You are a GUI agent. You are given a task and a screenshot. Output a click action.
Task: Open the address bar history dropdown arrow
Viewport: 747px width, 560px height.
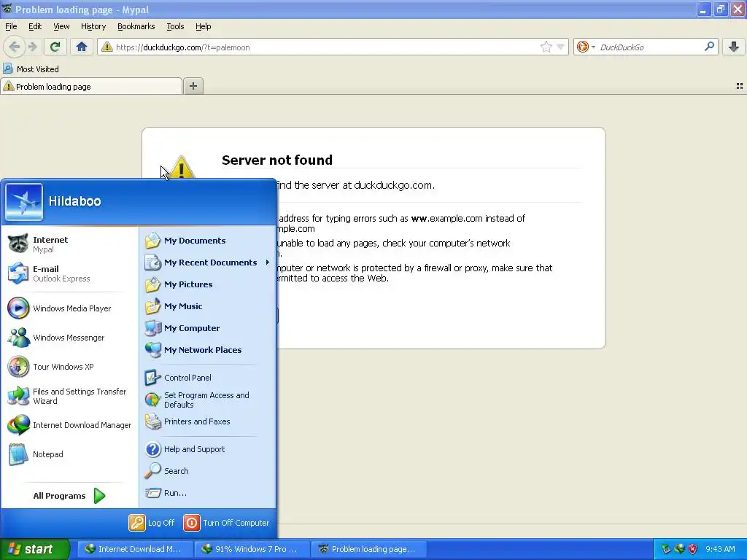coord(561,47)
